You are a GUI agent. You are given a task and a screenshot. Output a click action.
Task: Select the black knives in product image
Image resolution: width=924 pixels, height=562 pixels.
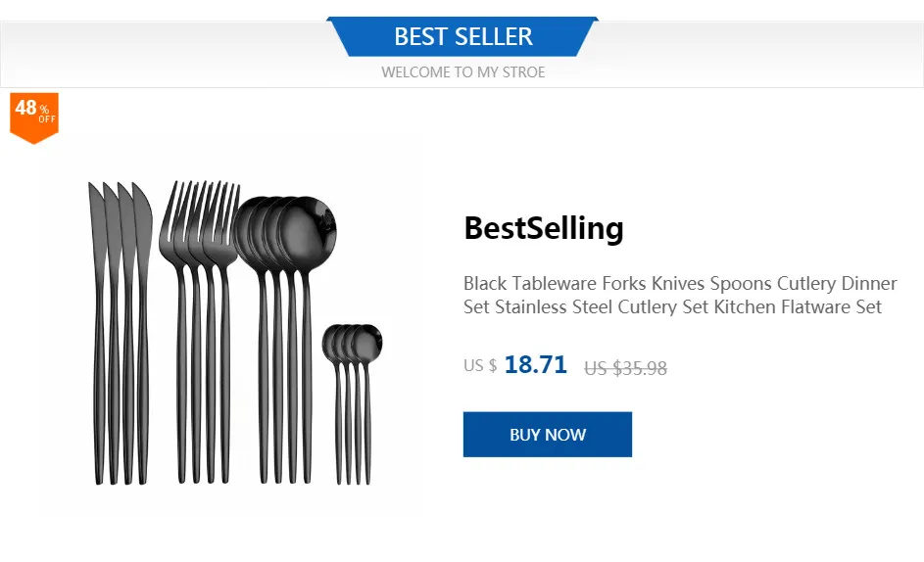coord(121,334)
